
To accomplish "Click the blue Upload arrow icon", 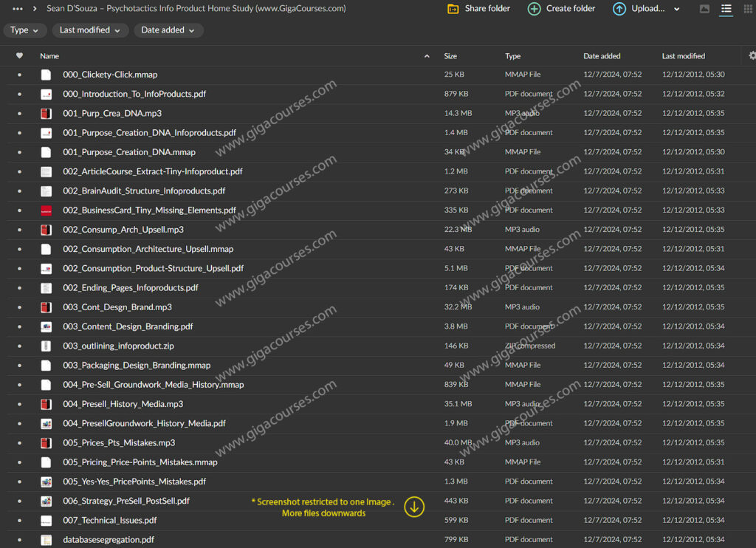I will tap(619, 9).
